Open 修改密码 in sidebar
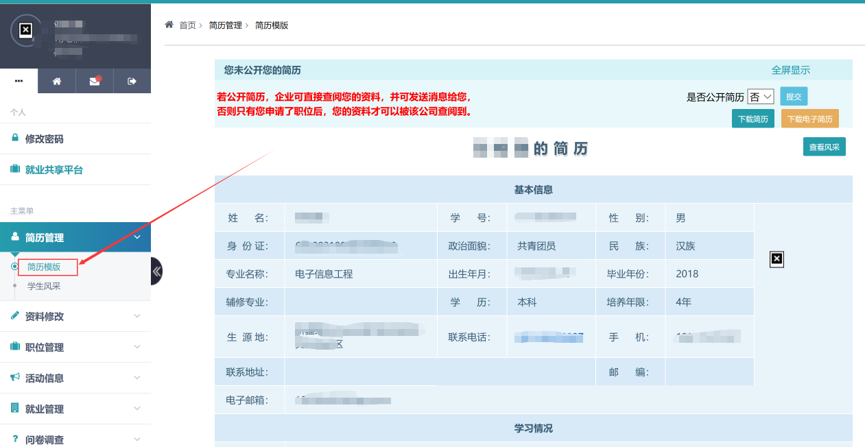 [x=44, y=139]
